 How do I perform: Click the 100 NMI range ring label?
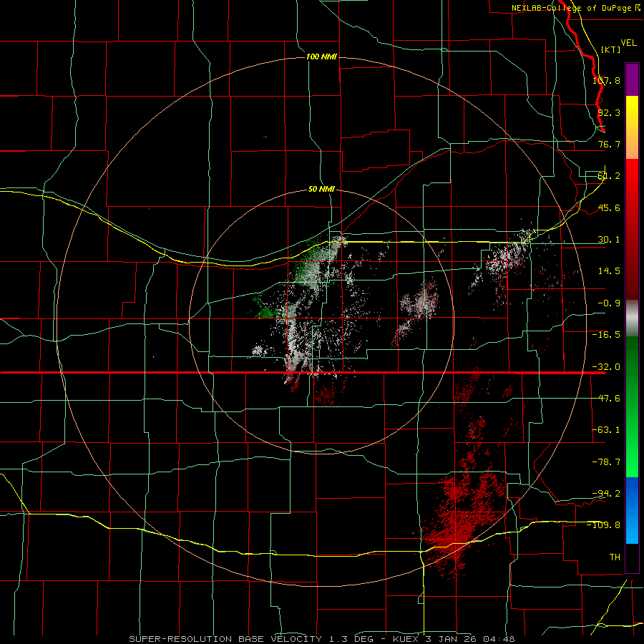[321, 57]
